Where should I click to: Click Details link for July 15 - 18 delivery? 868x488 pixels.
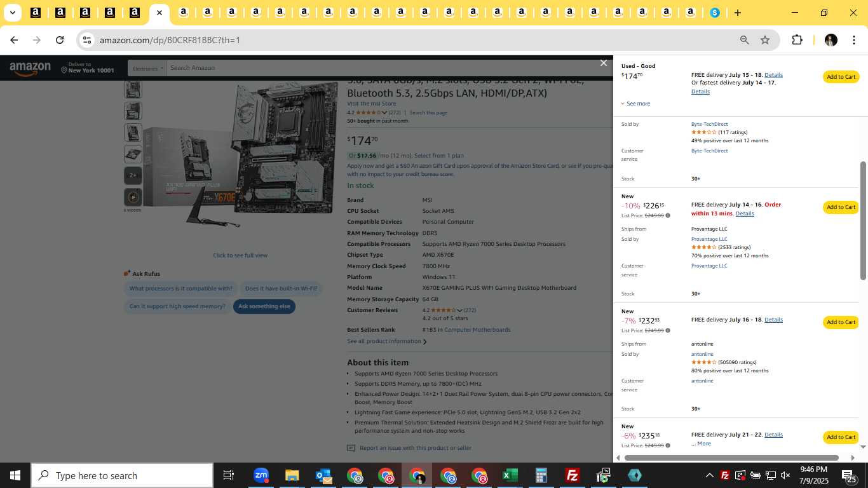pyautogui.click(x=773, y=75)
